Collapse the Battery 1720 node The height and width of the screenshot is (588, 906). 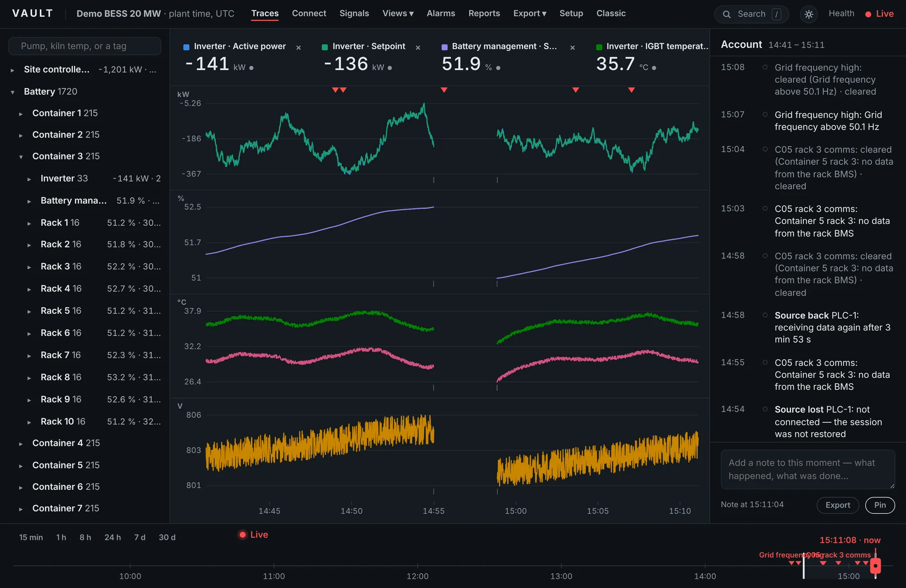tap(13, 92)
